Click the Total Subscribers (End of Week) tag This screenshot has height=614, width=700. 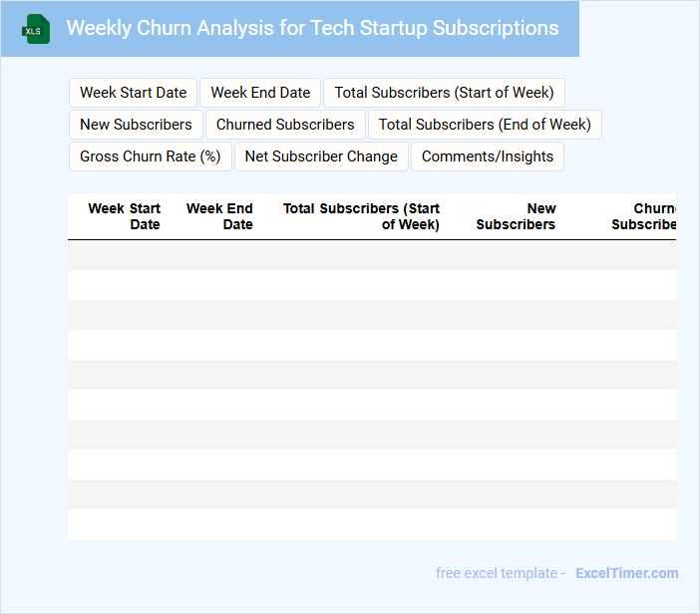click(x=485, y=125)
